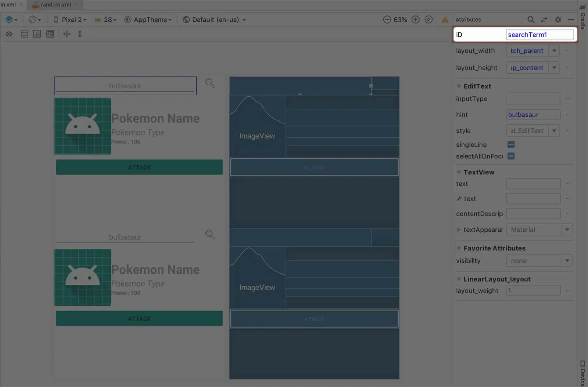
Task: Search attributes with the magnifier icon
Action: pos(531,19)
